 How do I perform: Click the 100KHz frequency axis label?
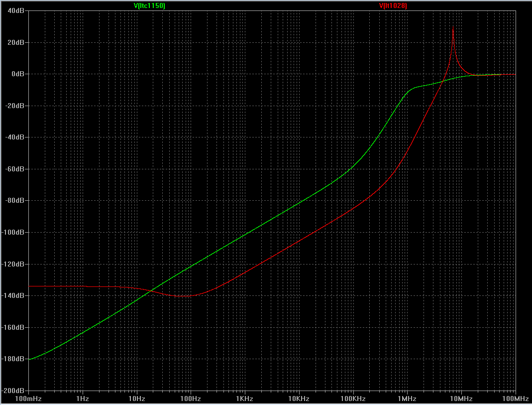coord(353,399)
